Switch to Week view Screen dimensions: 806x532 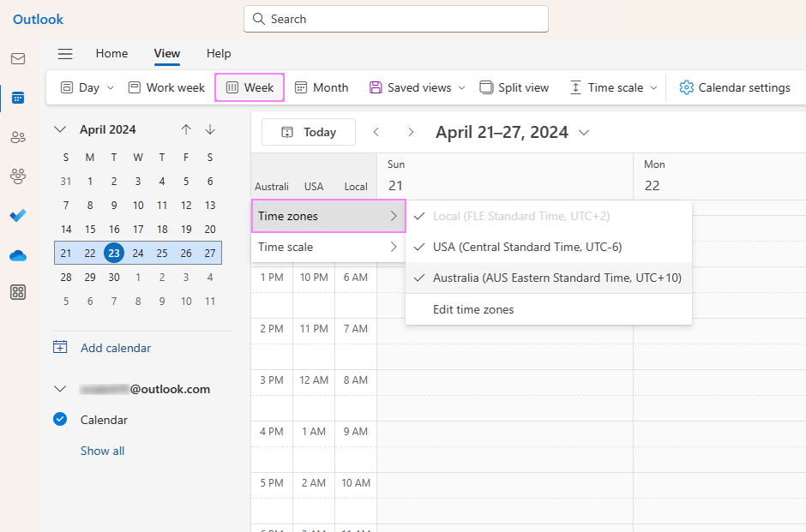[x=250, y=88]
